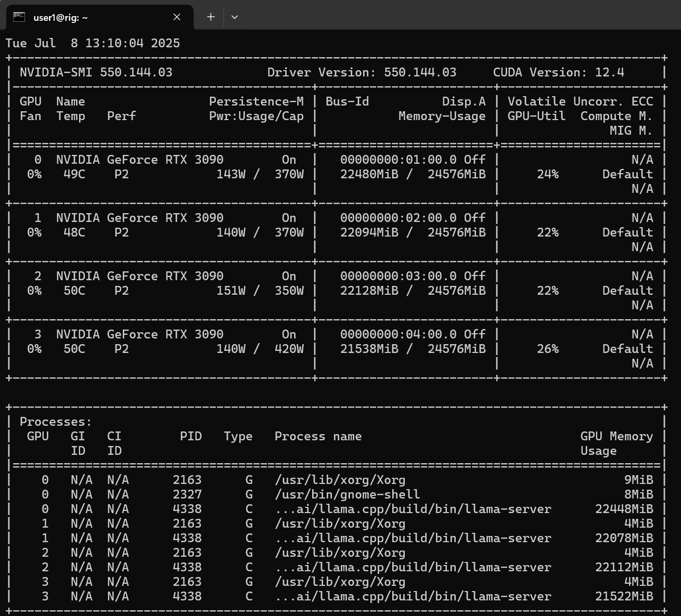Image resolution: width=681 pixels, height=616 pixels.
Task: Click the Perf column header
Action: point(122,116)
